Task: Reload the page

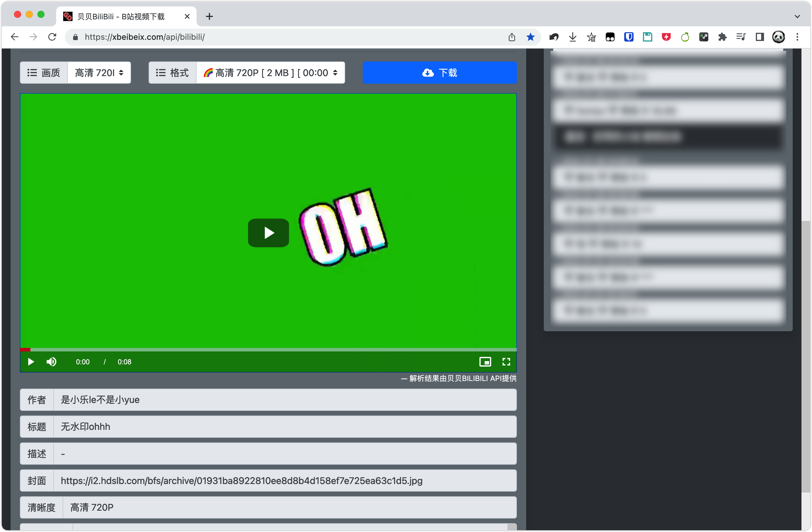Action: pos(52,37)
